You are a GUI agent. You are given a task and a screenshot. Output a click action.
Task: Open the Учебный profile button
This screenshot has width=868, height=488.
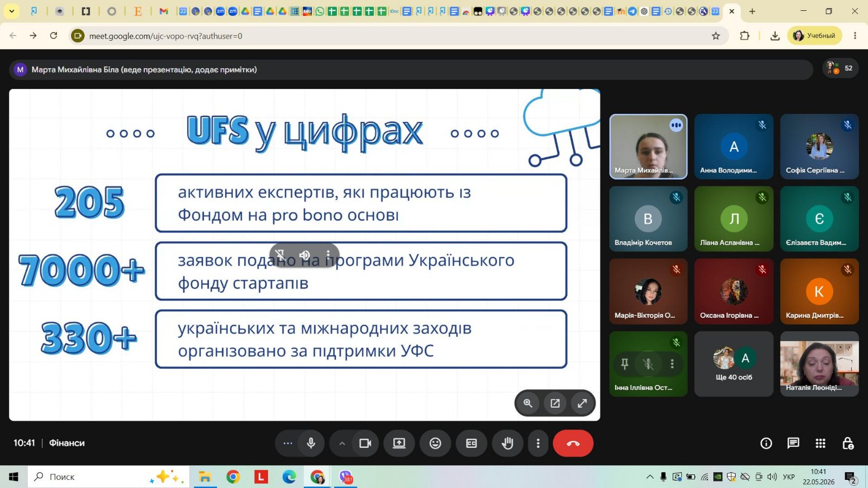click(814, 36)
